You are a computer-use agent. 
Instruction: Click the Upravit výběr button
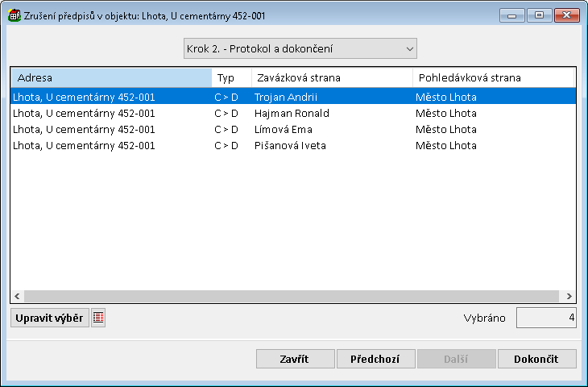coord(49,318)
